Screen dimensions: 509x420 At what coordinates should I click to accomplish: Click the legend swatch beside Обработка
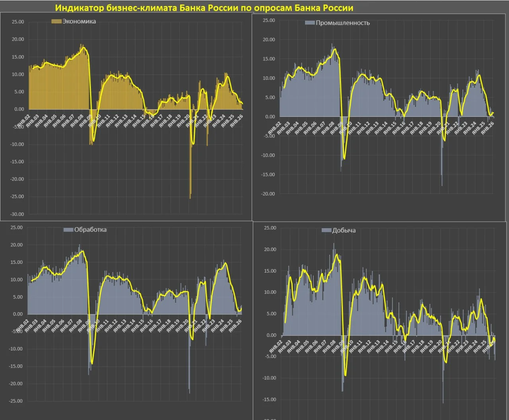coord(68,230)
